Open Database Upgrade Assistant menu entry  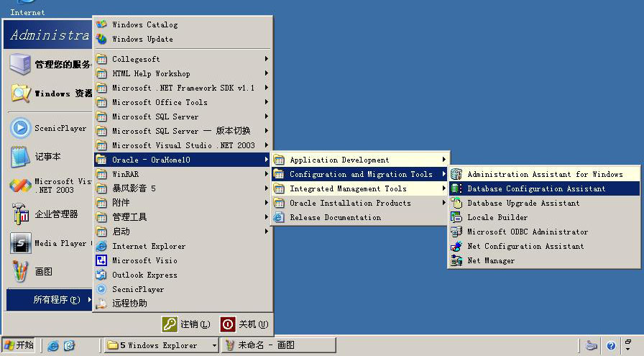(x=523, y=203)
